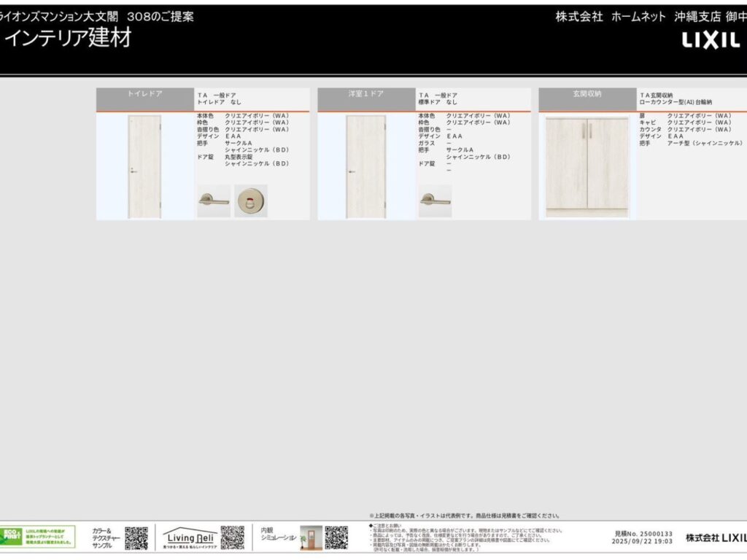Viewport: 747px width, 560px height.
Task: Click the round indicator lock image
Action: [250, 201]
